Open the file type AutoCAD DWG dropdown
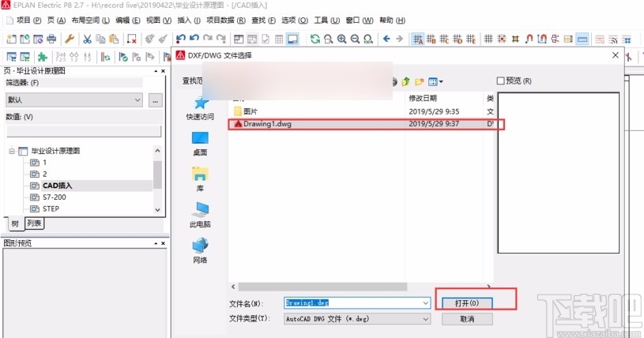The height and width of the screenshot is (338, 644). [x=425, y=319]
